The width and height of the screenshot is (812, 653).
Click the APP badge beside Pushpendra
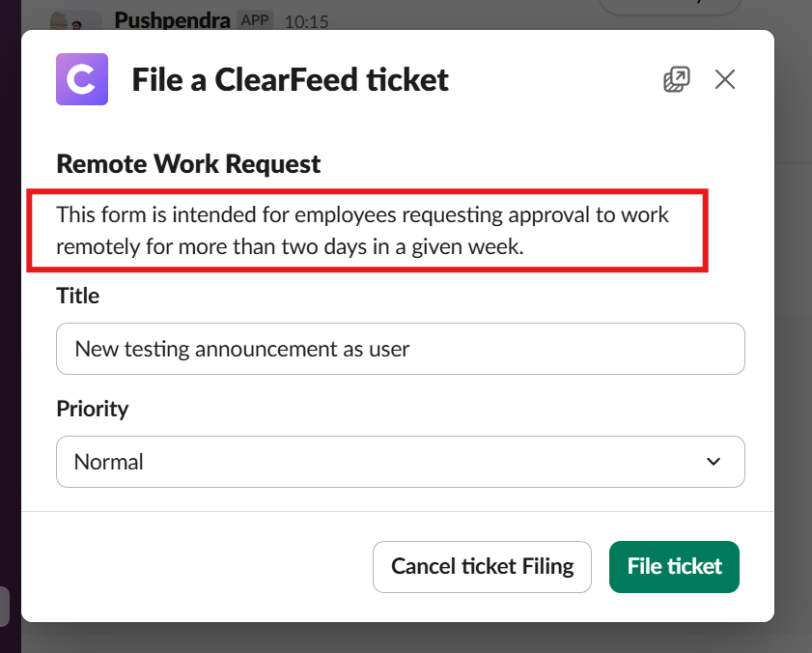pos(255,19)
